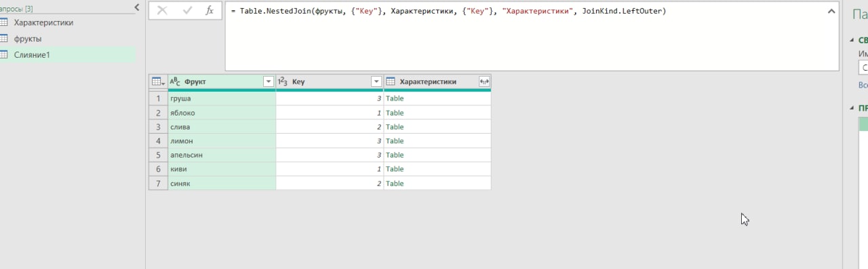Select row number 6

158,169
